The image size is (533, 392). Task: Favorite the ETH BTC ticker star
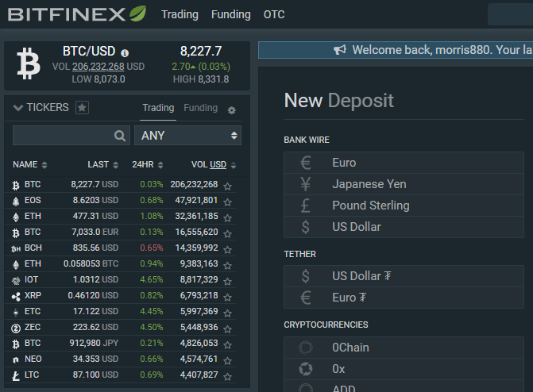tap(227, 265)
